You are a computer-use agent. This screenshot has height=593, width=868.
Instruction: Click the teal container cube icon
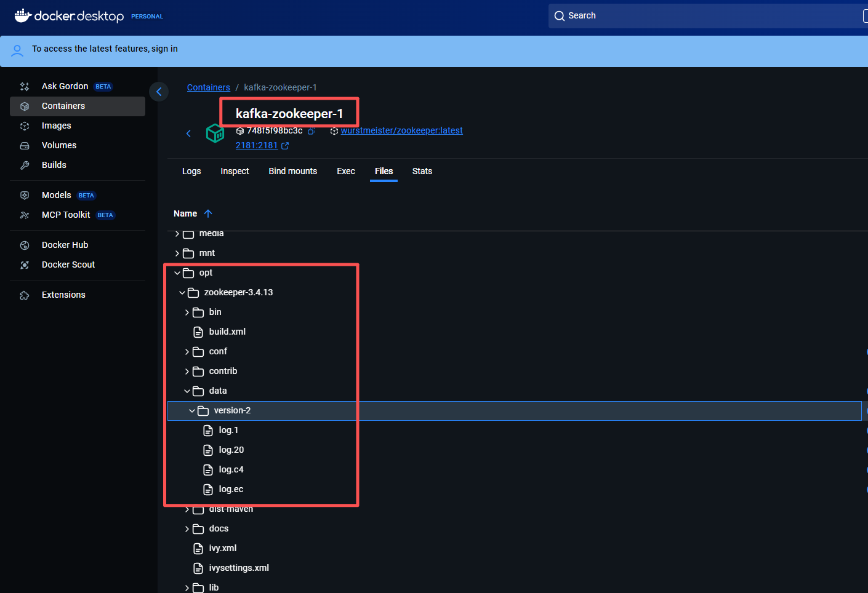(x=215, y=133)
